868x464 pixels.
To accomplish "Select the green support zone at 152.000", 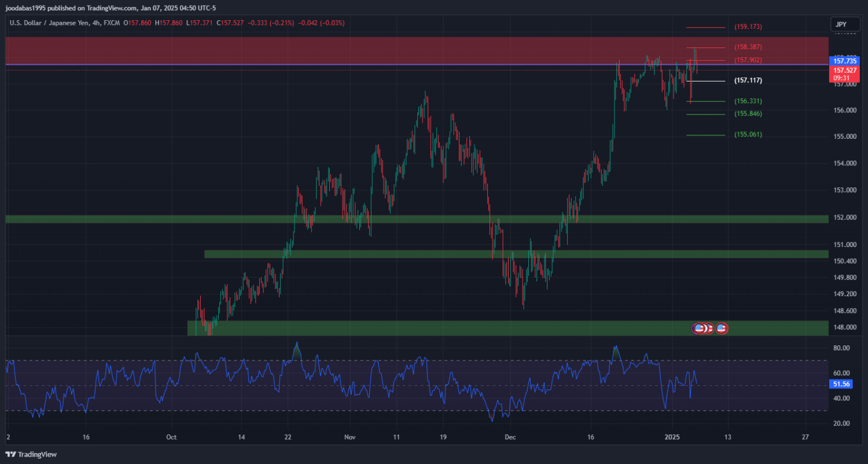I will pyautogui.click(x=417, y=219).
